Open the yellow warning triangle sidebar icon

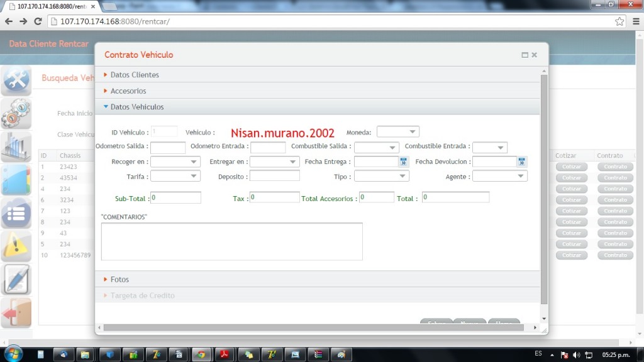pos(16,246)
